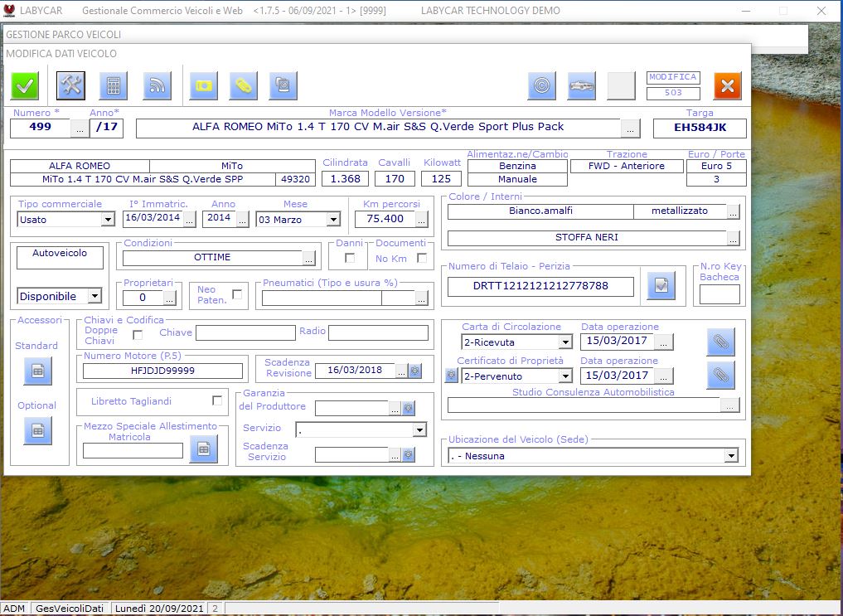The width and height of the screenshot is (843, 616).
Task: Open Mezzo Speciale Allestimento table icon
Action: point(204,449)
